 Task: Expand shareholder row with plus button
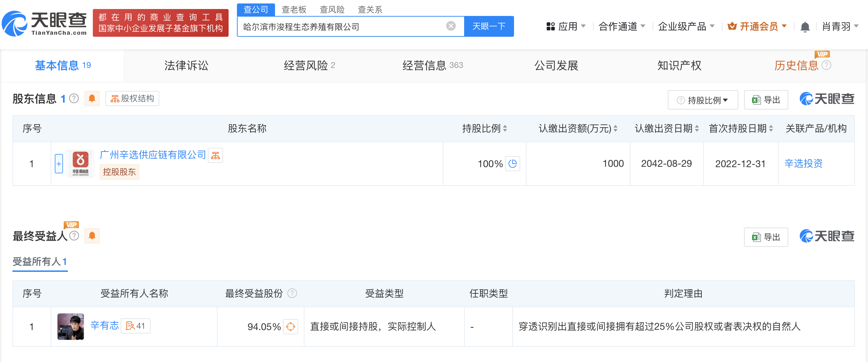59,164
